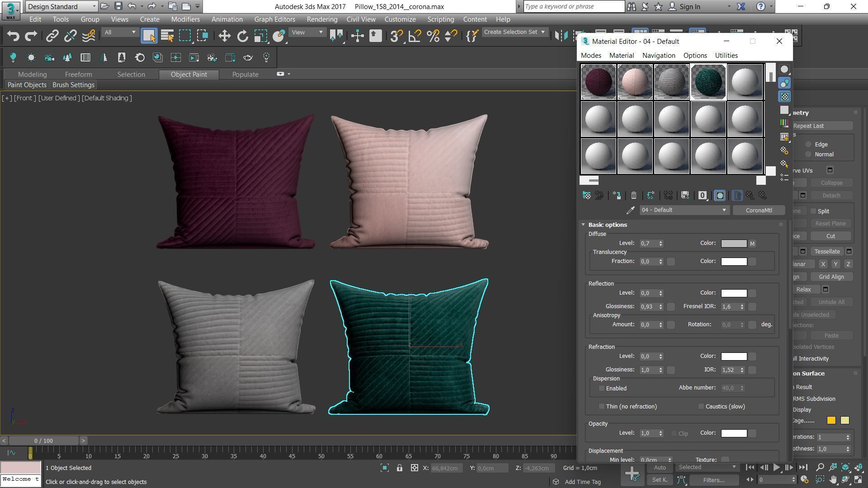Toggle the 3D Snaps icon

click(x=396, y=36)
